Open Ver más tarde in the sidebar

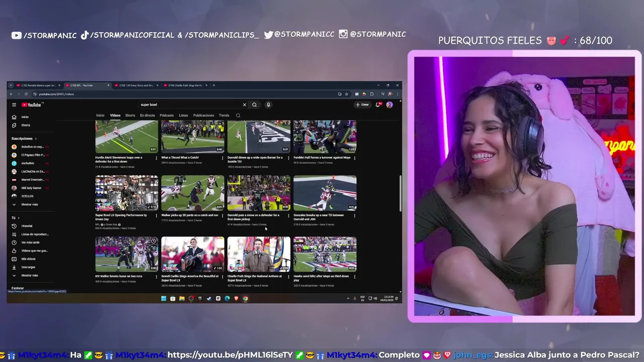[30, 242]
